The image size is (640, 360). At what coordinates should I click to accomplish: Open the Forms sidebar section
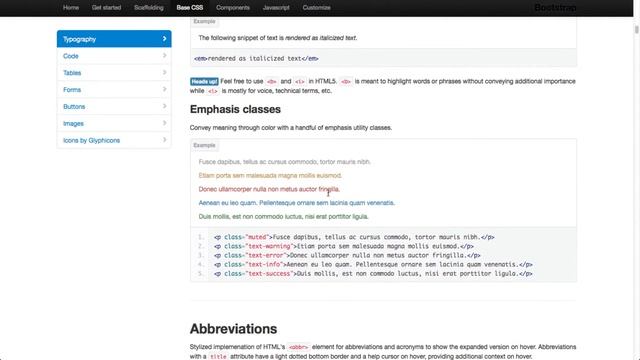coord(114,89)
